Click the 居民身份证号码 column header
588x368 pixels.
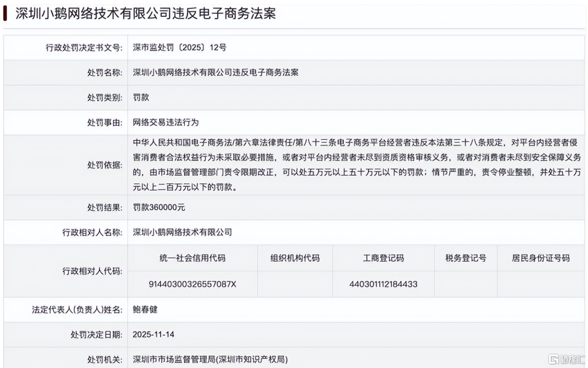(540, 258)
